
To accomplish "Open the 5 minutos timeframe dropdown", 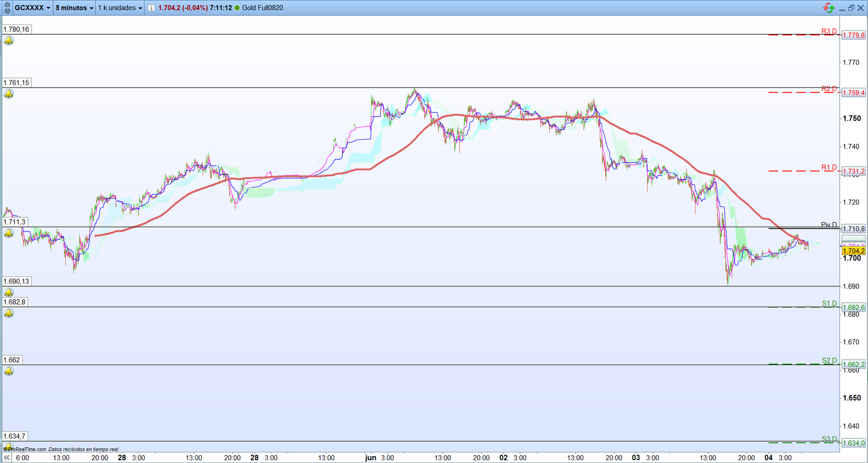I will [74, 8].
